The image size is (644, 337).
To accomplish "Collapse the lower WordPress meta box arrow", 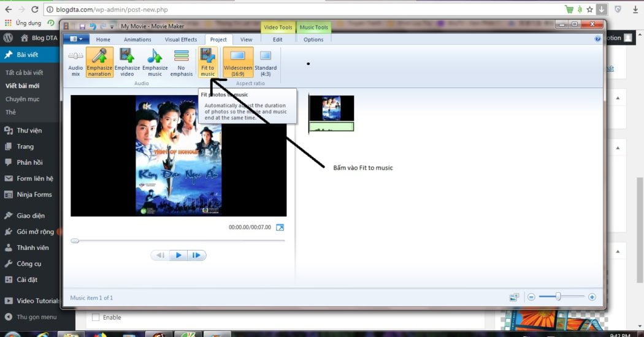I will click(618, 252).
